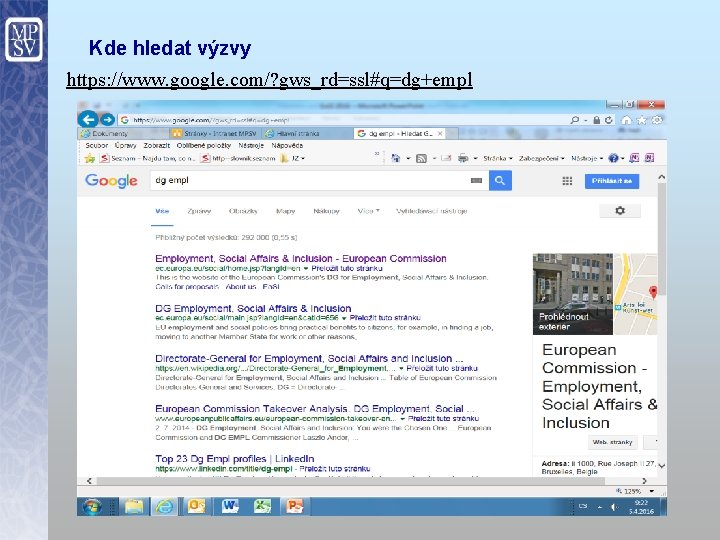This screenshot has width=720, height=540.
Task: Open the on-screen keyboard icon in search box
Action: (x=476, y=180)
